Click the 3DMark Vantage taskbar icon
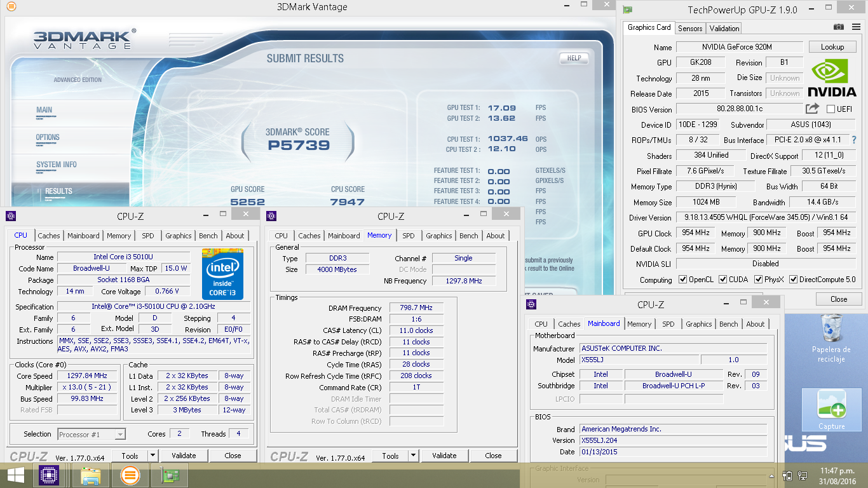The image size is (868, 488). pyautogui.click(x=130, y=475)
